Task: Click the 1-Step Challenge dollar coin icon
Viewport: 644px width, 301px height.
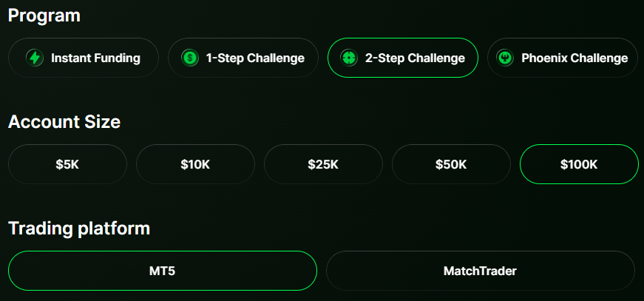Action: click(190, 58)
